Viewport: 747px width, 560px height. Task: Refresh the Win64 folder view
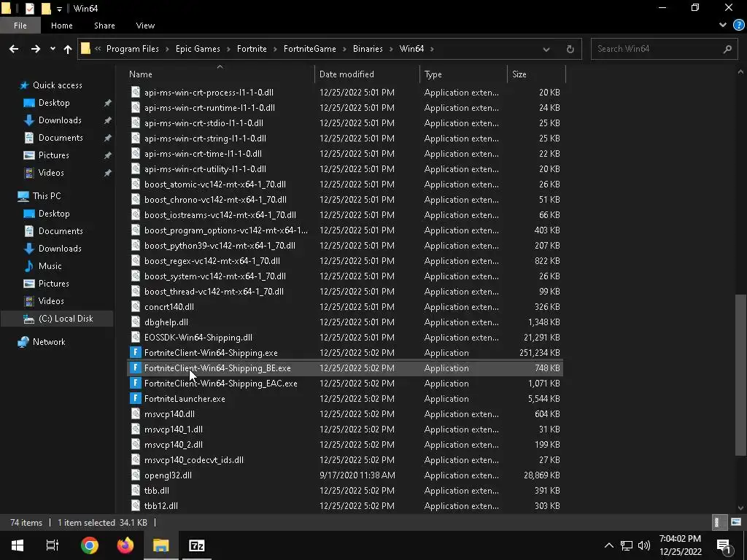click(x=570, y=49)
